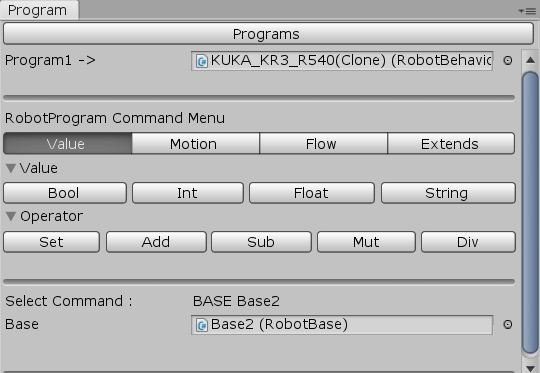540x373 pixels.
Task: Add a Float value command
Action: (x=312, y=193)
